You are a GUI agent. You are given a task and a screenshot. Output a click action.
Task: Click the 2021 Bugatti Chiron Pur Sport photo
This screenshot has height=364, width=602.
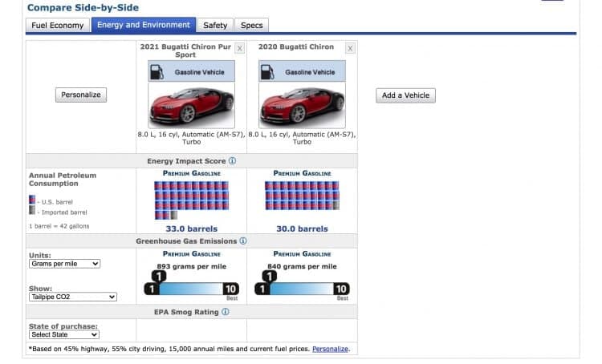pyautogui.click(x=191, y=105)
